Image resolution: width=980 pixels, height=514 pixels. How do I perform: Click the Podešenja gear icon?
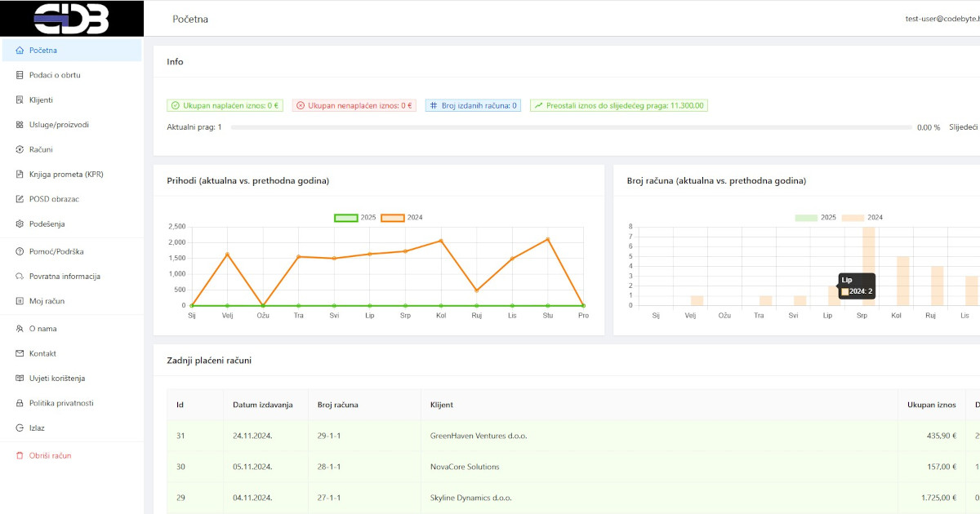point(20,224)
